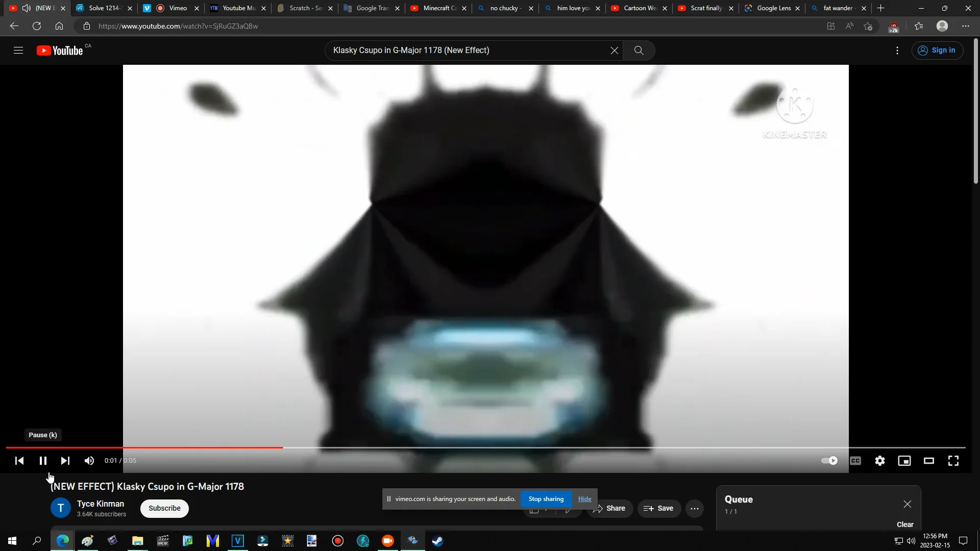Open more actions ellipsis below video
The height and width of the screenshot is (551, 980).
pos(695,509)
